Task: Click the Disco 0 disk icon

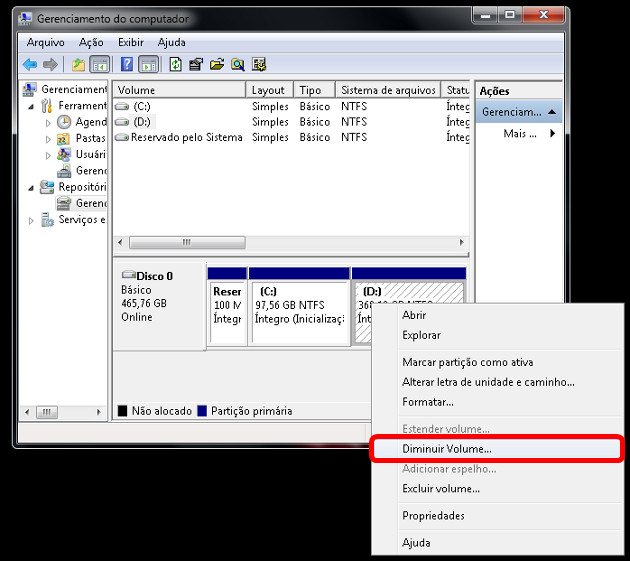Action: tap(129, 275)
